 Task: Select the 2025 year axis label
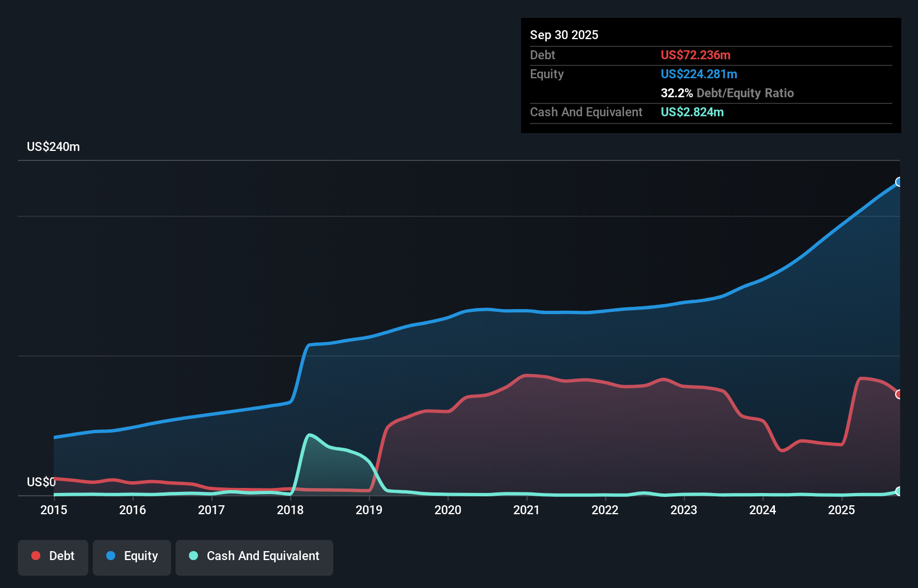click(842, 510)
